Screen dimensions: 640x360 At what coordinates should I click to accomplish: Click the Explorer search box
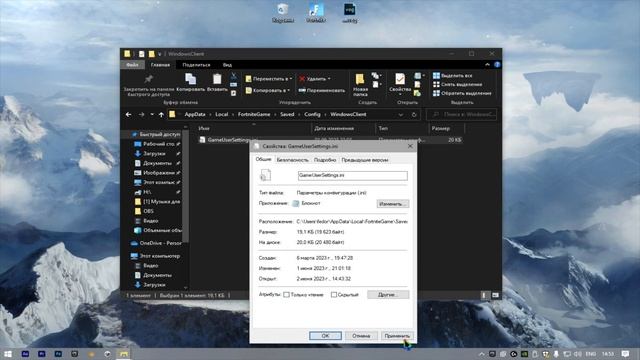[x=462, y=115]
